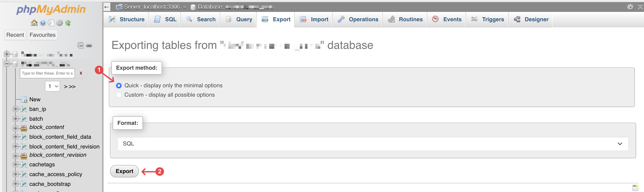Open the page number dropdown in the tree
Viewport: 644px width, 192px height.
pyautogui.click(x=53, y=86)
